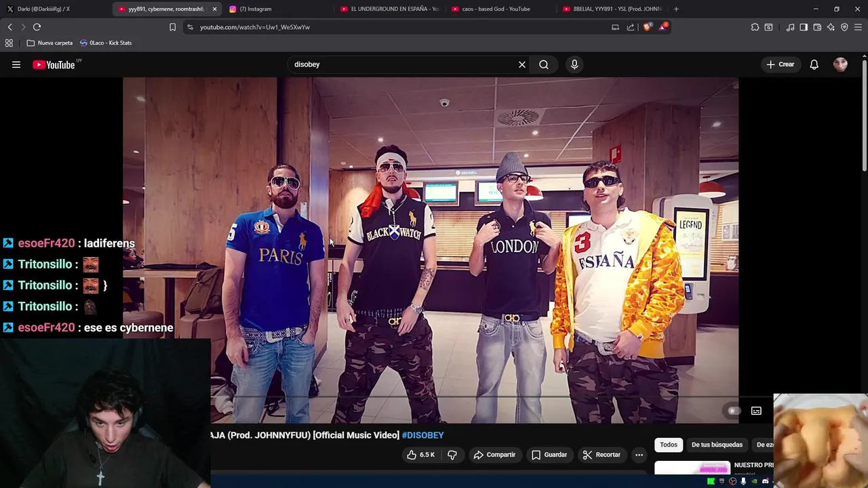Open the Nueva carpeta bookmarks folder
Screen dimensions: 868x488
pyautogui.click(x=50, y=43)
